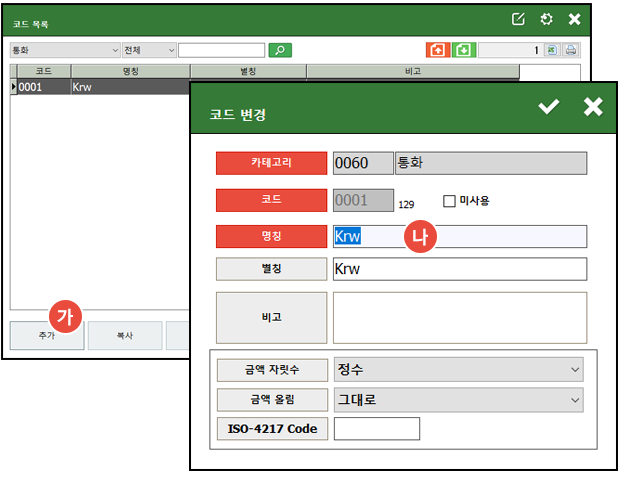This screenshot has width=625, height=477.
Task: Click the green download arrow icon
Action: point(464,50)
